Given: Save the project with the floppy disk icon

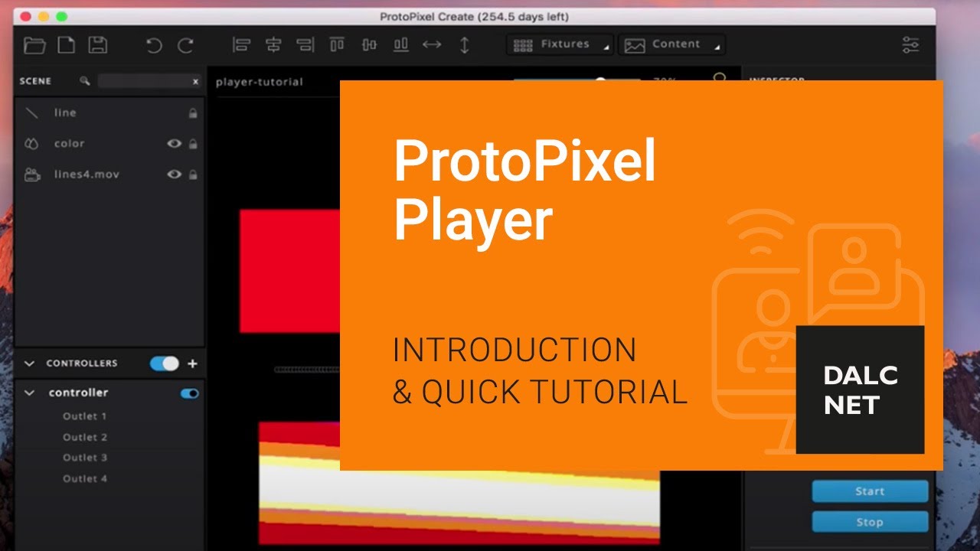Looking at the screenshot, I should pos(97,44).
